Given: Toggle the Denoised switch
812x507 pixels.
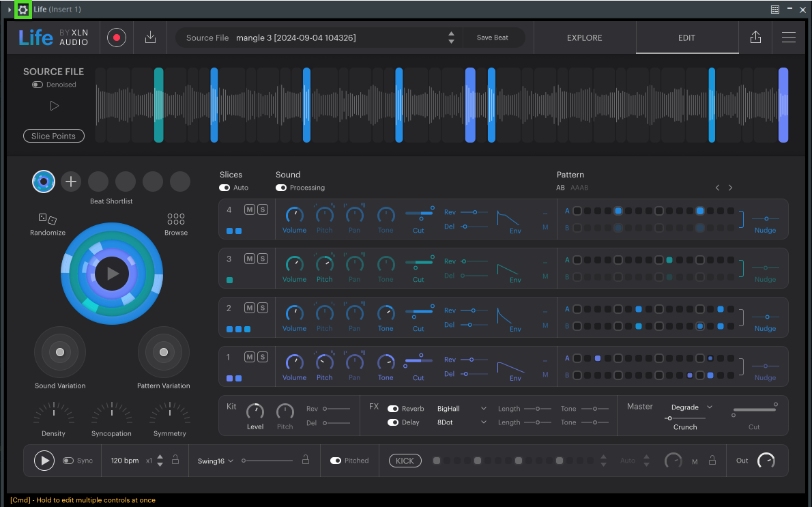Looking at the screenshot, I should 38,85.
